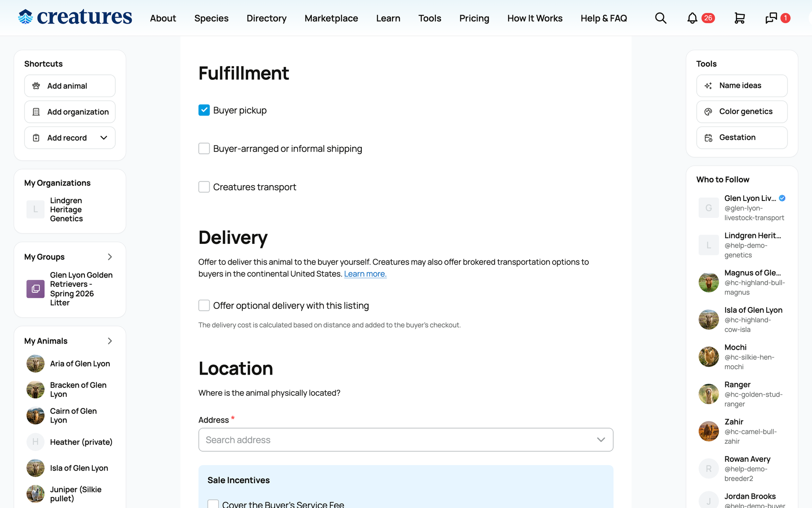Follow the Learn more link
This screenshot has height=508, width=812.
point(365,274)
